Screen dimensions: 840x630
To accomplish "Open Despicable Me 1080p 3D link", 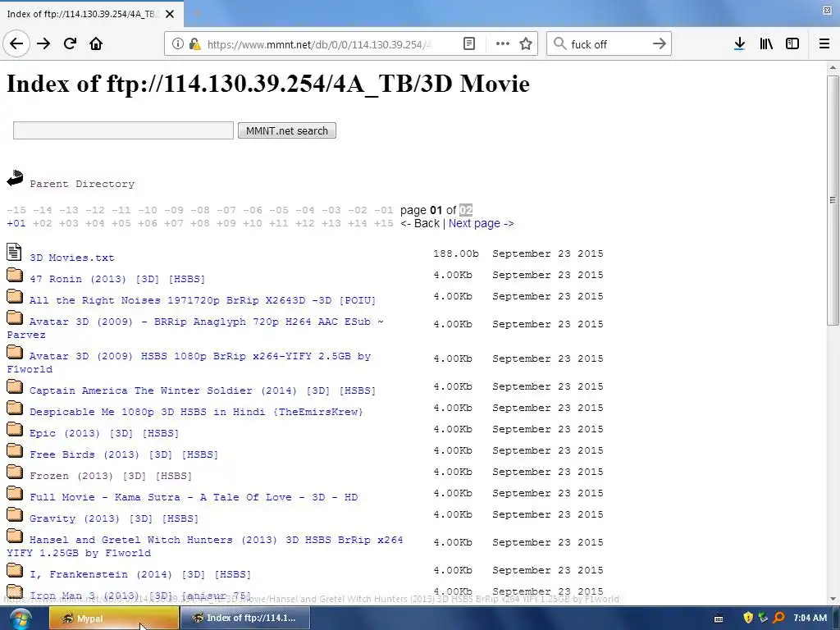I will coord(196,412).
